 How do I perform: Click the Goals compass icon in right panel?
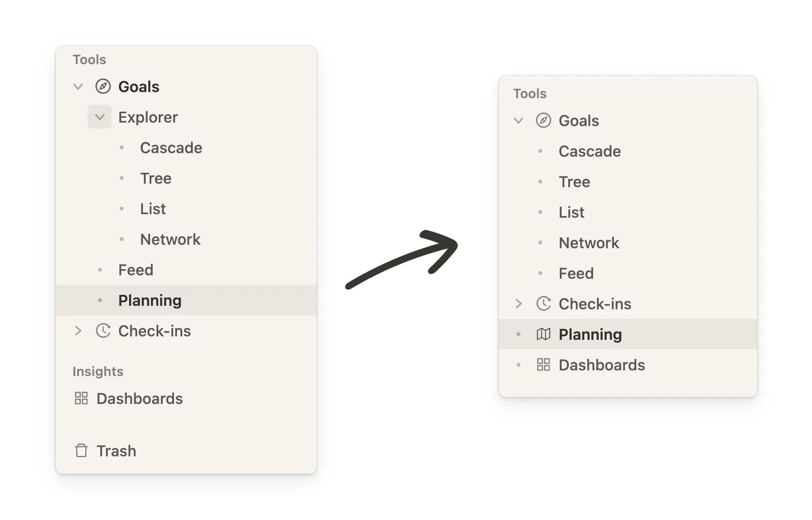543,121
